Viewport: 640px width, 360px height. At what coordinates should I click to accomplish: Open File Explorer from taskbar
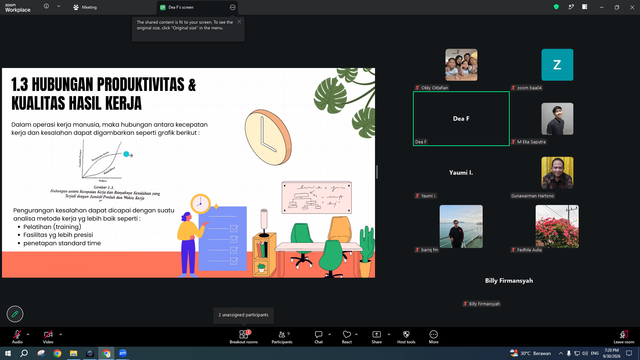73,353
